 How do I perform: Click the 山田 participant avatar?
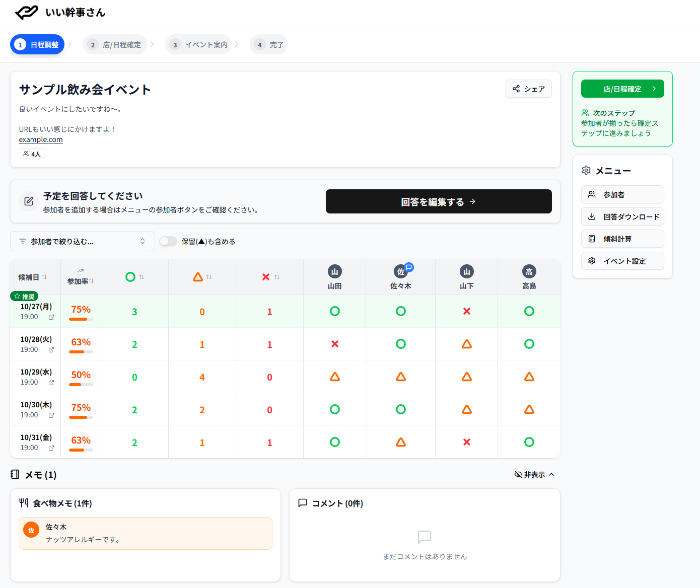coord(335,272)
